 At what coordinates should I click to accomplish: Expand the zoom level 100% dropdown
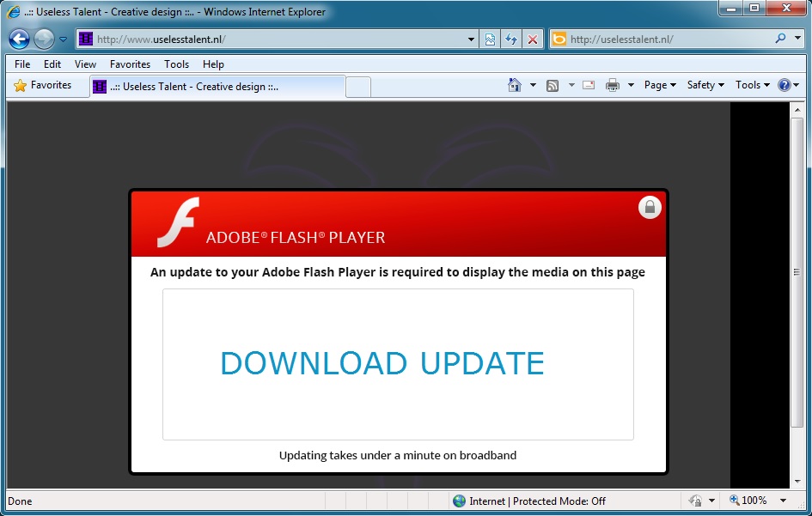[783, 501]
